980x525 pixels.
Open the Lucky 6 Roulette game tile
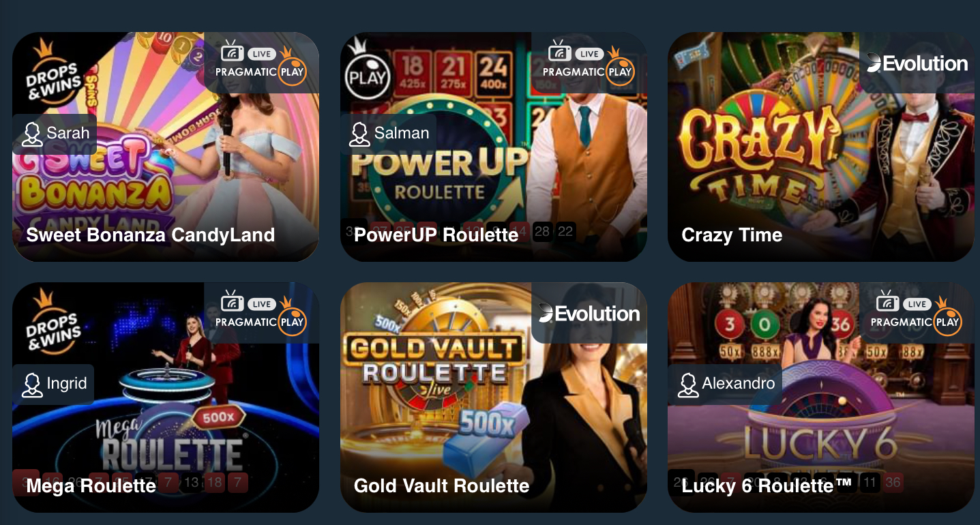(x=821, y=397)
